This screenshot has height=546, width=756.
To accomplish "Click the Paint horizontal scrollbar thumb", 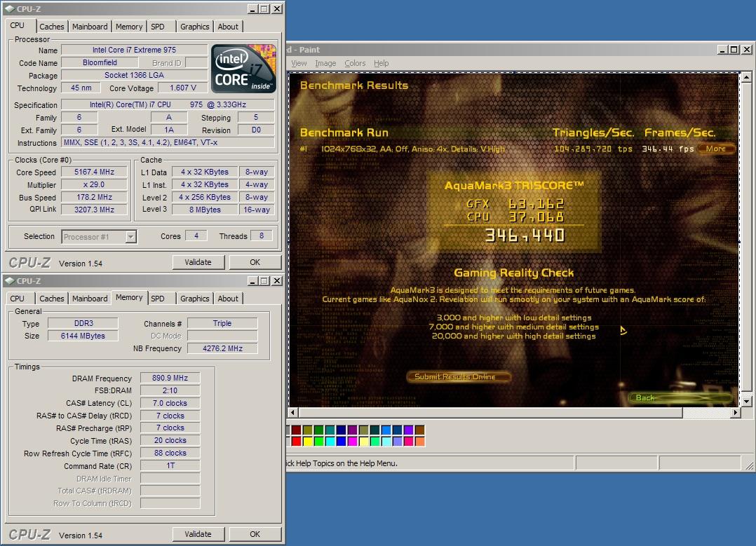I will [x=490, y=413].
